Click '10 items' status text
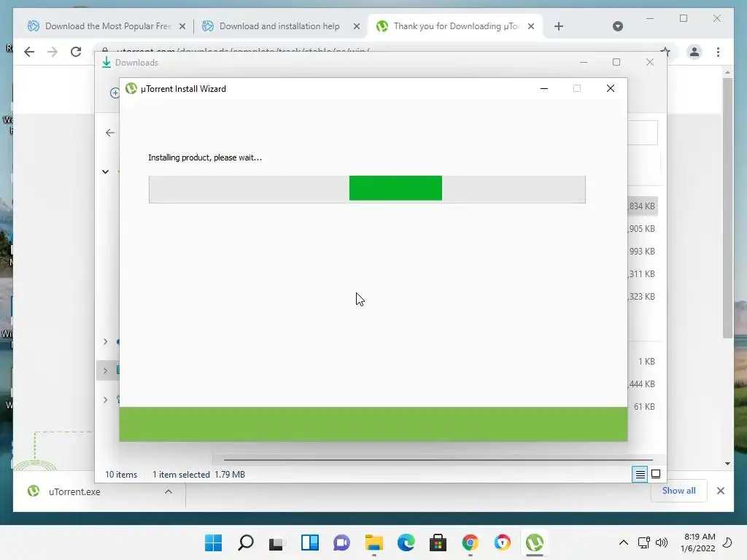747x560 pixels. click(x=121, y=475)
